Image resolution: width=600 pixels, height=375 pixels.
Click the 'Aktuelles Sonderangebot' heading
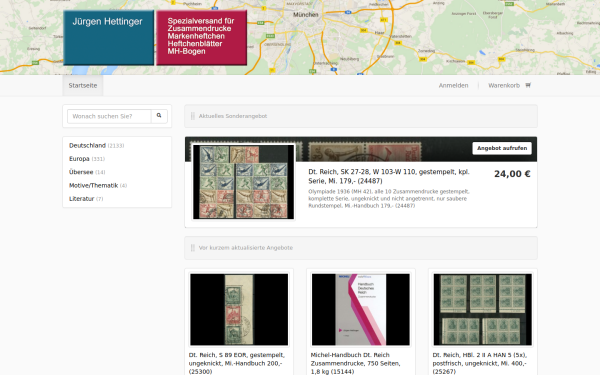pos(233,116)
